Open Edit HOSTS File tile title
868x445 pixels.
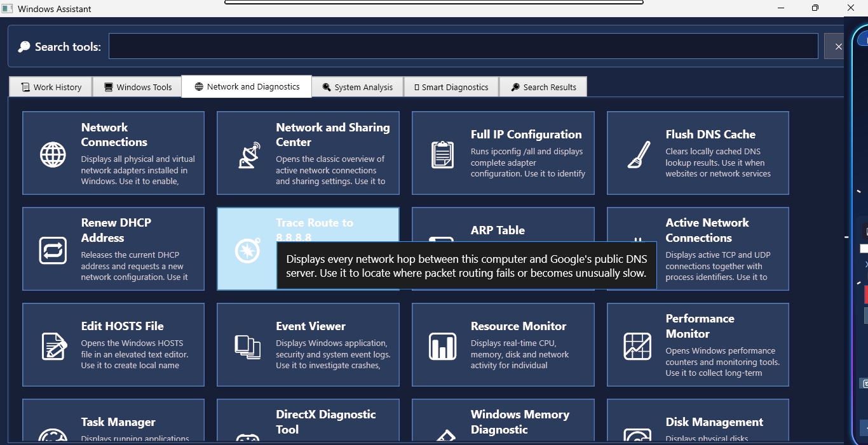123,326
